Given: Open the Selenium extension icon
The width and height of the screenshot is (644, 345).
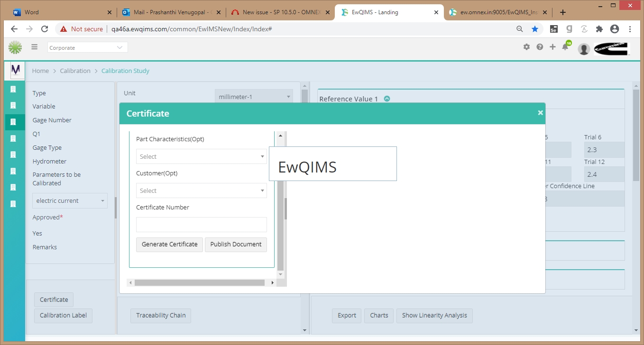Looking at the screenshot, I should pos(553,29).
